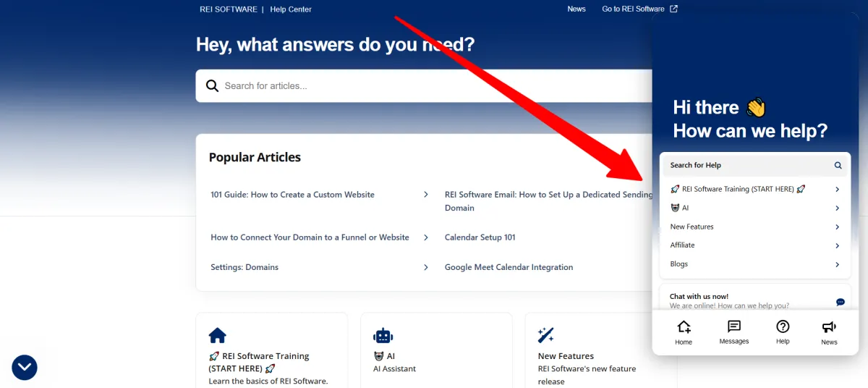Open the REI Software Email Dedicated Sending Domain article
Image resolution: width=868 pixels, height=388 pixels.
click(548, 201)
